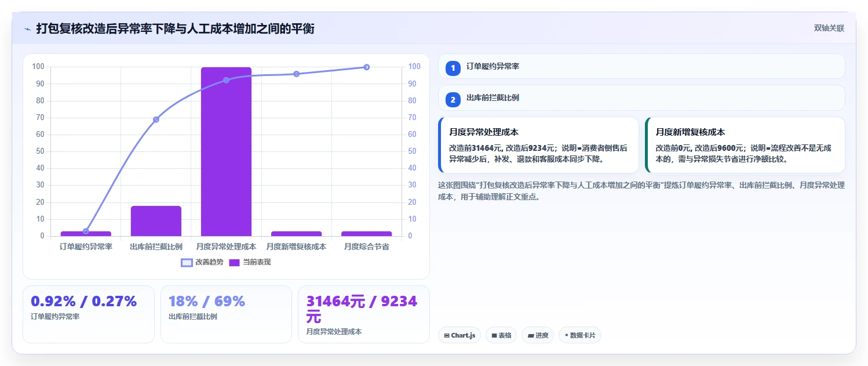This screenshot has width=868, height=366.
Task: Click the 改善趋势 legend color box
Action: click(187, 262)
